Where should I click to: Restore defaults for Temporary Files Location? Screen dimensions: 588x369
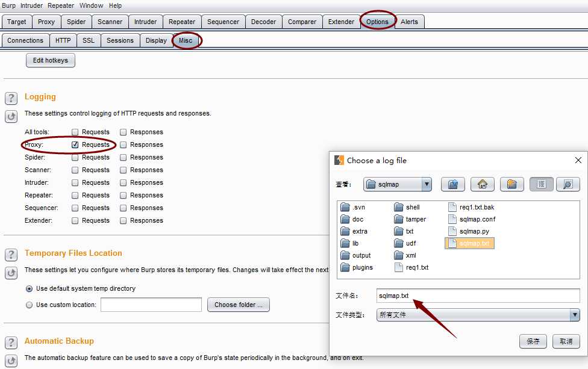(x=11, y=273)
